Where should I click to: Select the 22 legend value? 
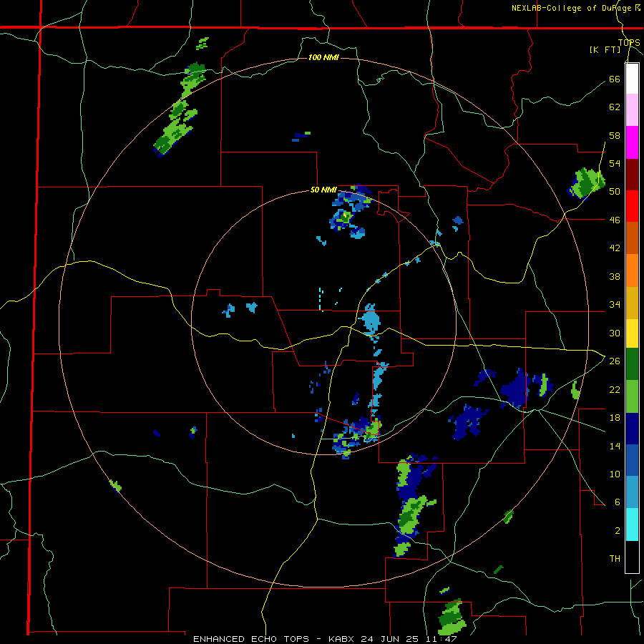(615, 389)
